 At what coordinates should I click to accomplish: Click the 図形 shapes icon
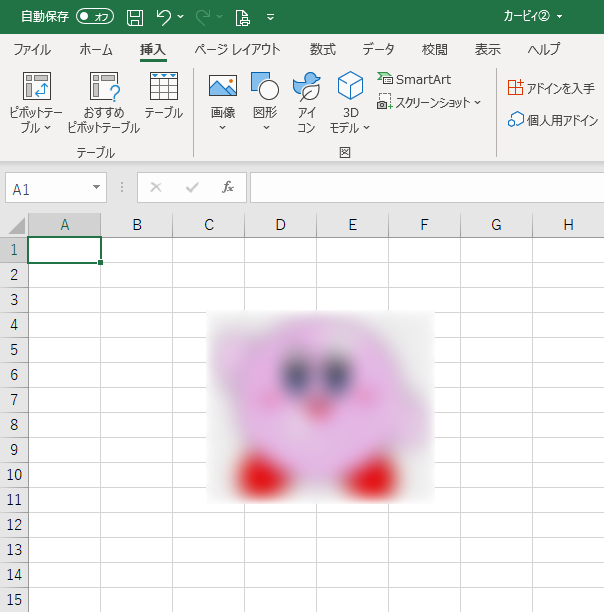265,85
